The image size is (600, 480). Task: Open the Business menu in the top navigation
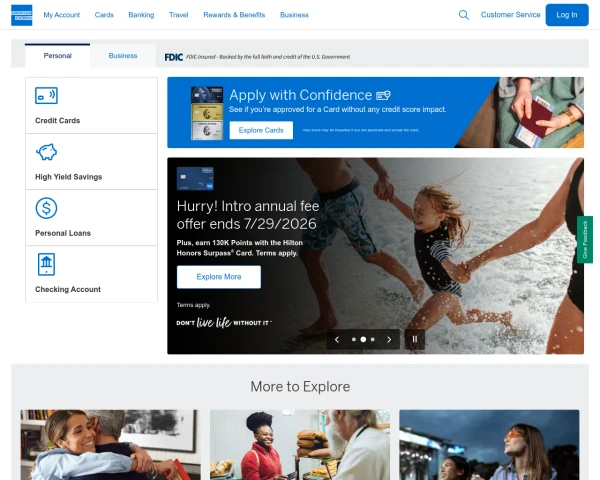click(294, 15)
